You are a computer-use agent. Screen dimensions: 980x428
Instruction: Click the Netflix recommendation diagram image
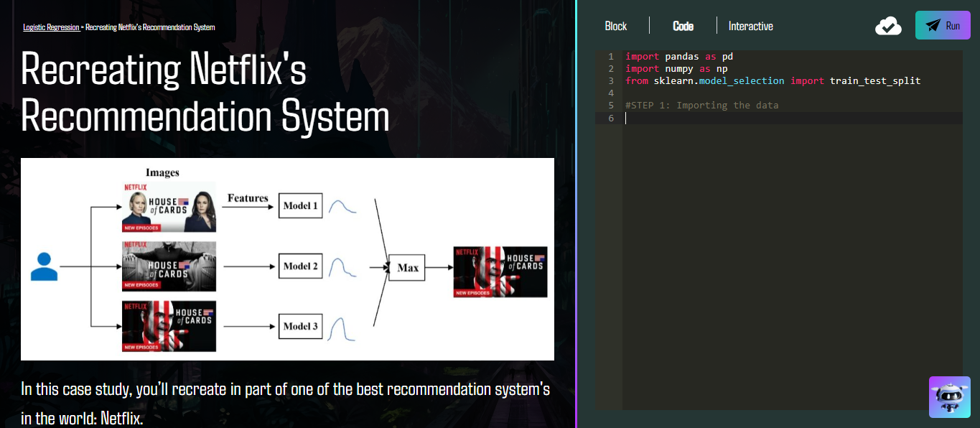287,259
